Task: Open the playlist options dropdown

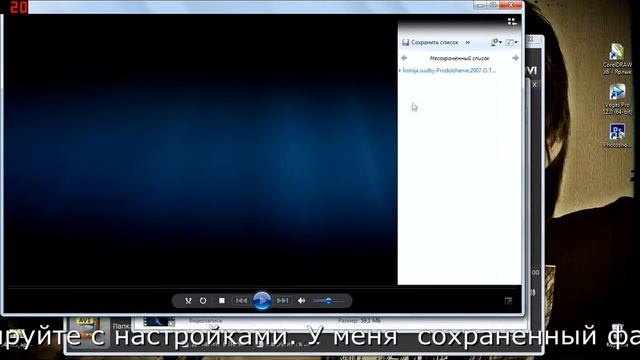Action: click(496, 42)
